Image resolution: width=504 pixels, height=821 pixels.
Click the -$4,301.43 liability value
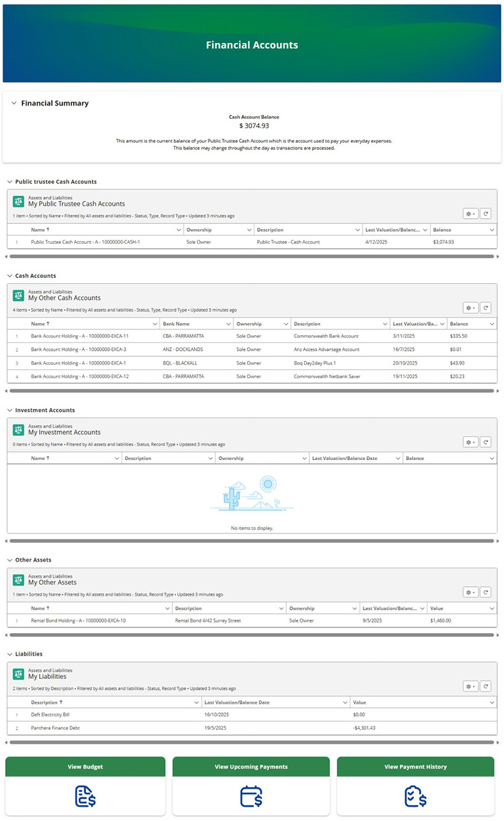coord(364,728)
